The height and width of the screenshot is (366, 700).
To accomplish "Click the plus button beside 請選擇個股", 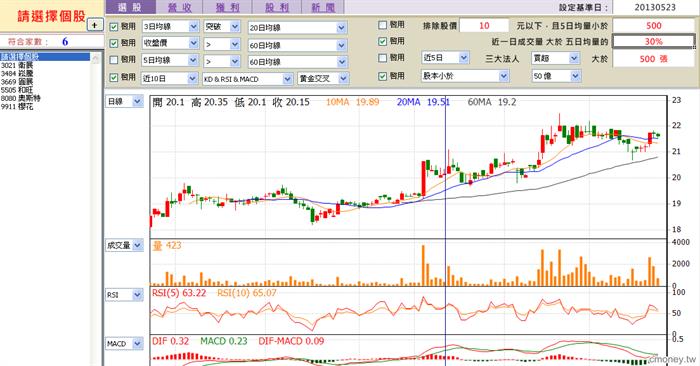I will (95, 25).
